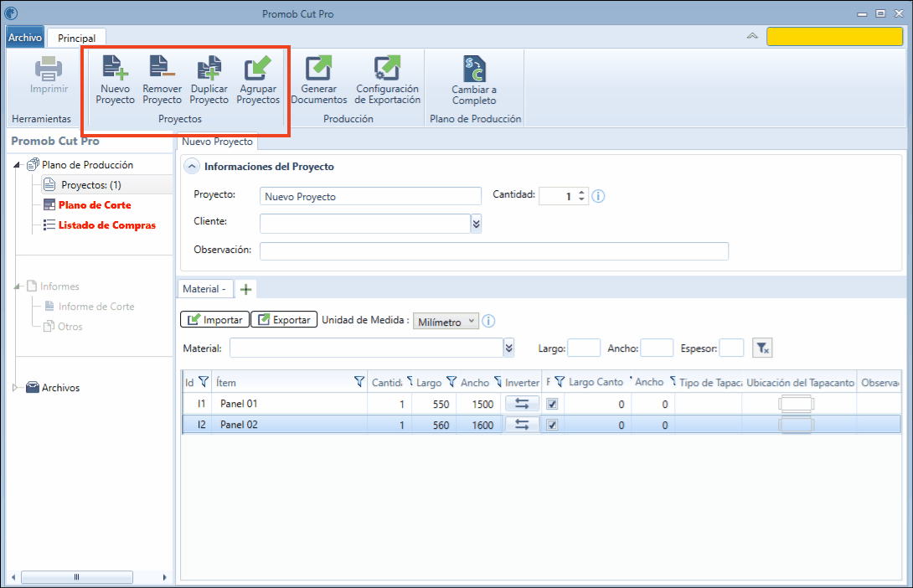Open the Archivo menu

25,37
